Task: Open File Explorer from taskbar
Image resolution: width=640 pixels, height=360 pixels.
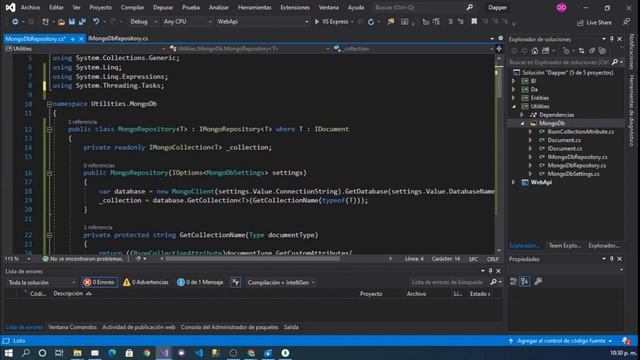Action: (78, 353)
